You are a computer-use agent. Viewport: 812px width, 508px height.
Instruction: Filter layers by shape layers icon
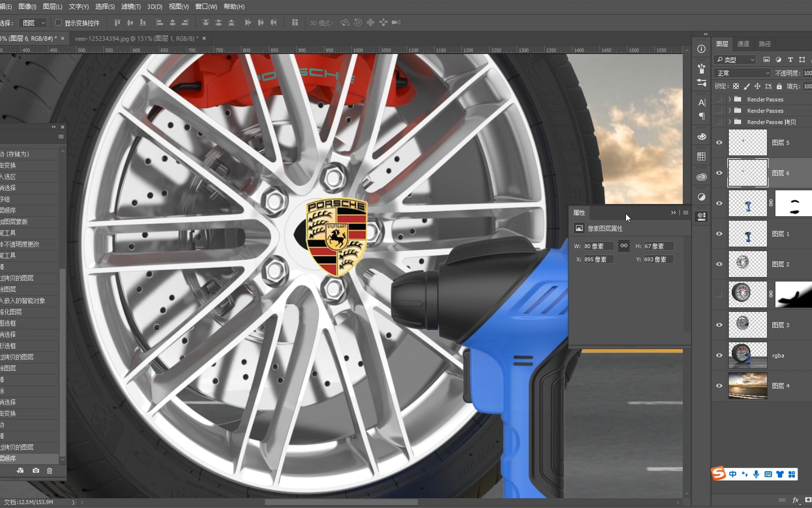802,60
